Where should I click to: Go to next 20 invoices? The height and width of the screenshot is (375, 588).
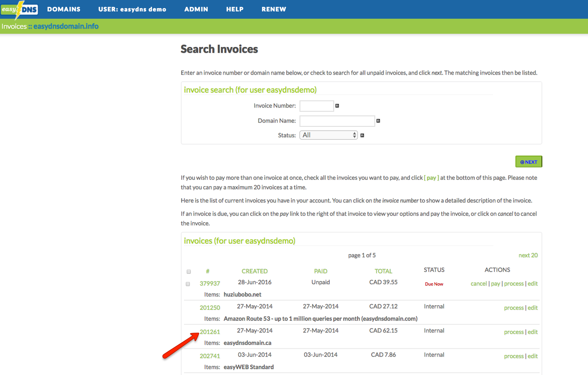528,255
